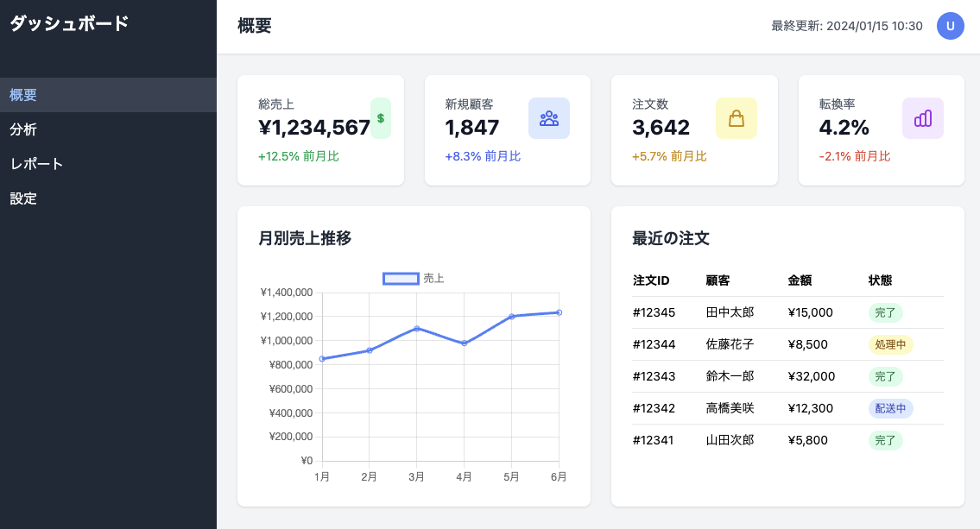Click the ¥1,400,000 axis label
This screenshot has width=980, height=529.
(287, 293)
